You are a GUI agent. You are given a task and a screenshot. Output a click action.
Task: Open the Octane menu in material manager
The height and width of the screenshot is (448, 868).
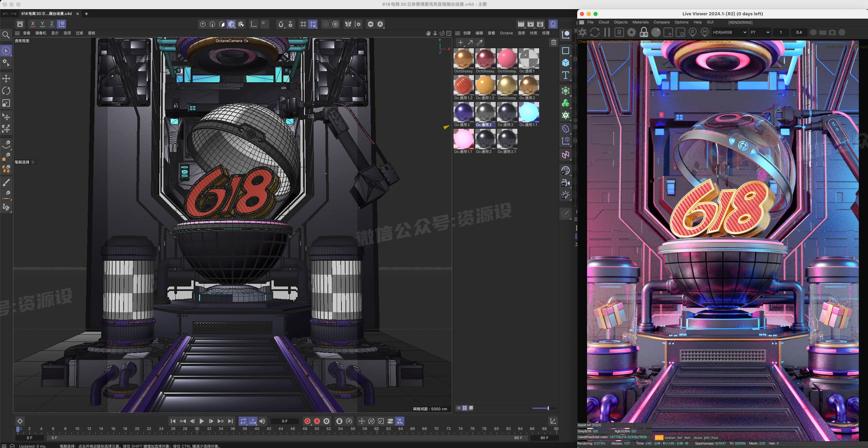(506, 33)
